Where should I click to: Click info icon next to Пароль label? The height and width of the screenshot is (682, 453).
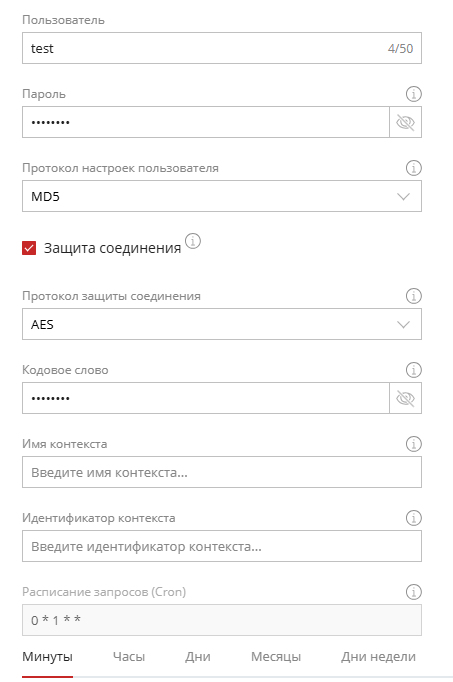point(413,94)
